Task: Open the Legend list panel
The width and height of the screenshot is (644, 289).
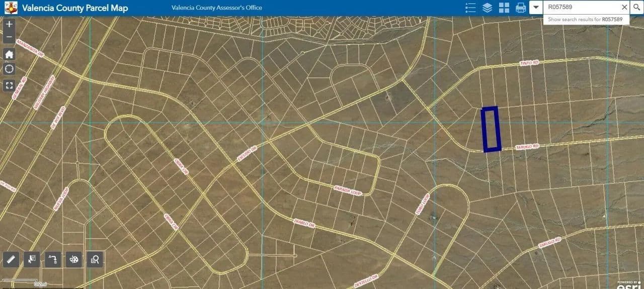Action: coord(470,8)
